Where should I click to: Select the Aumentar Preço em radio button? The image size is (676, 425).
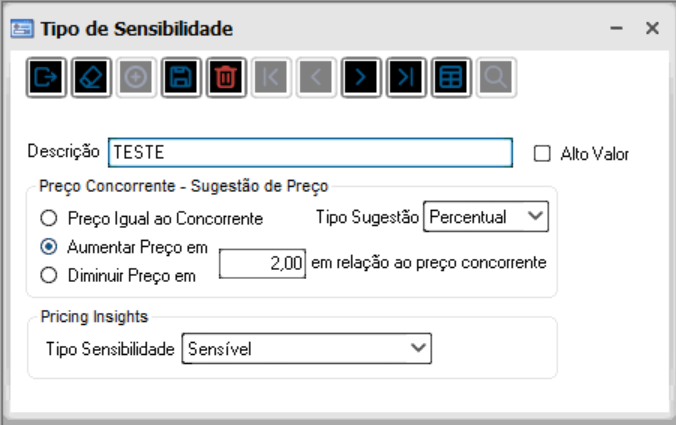pyautogui.click(x=48, y=246)
